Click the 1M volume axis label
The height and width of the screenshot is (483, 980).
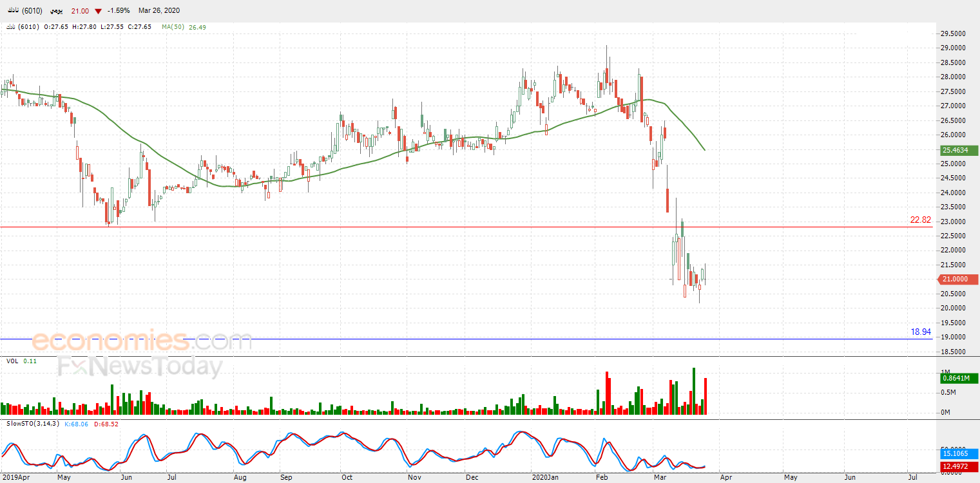(945, 373)
